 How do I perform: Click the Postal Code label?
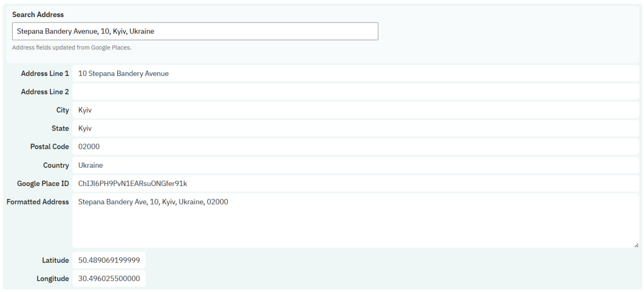[x=49, y=147]
